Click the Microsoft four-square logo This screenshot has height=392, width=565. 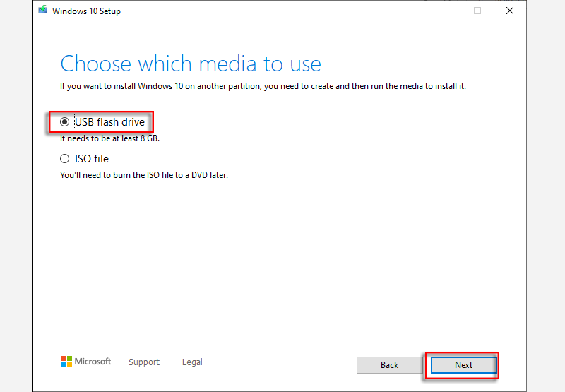coord(66,362)
